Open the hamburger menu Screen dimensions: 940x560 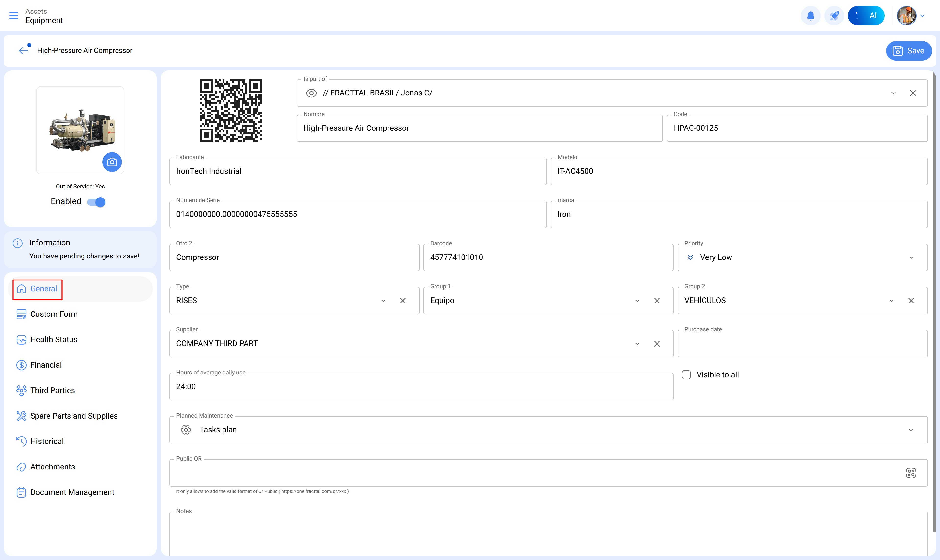(13, 16)
